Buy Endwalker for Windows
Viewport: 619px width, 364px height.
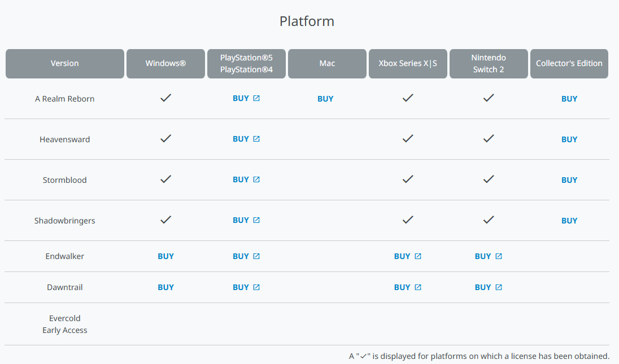pos(166,256)
